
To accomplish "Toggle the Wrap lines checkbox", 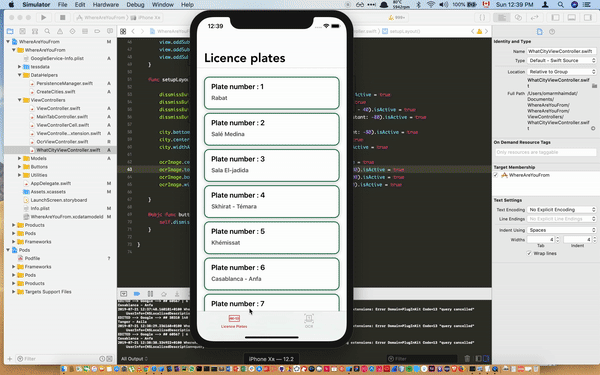I will pos(529,253).
